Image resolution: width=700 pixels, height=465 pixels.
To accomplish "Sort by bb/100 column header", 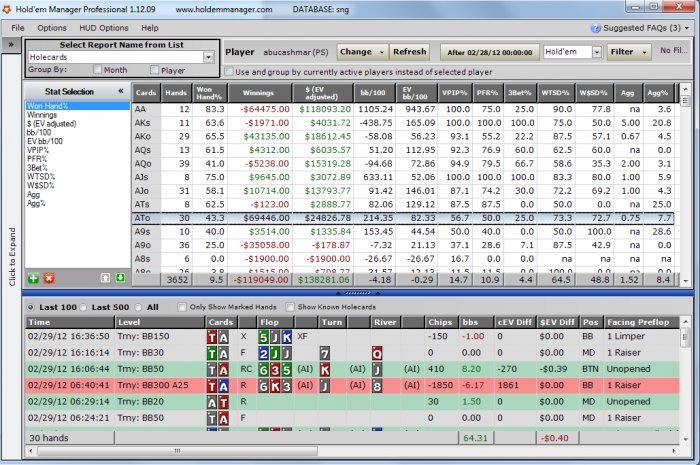I will pos(373,93).
